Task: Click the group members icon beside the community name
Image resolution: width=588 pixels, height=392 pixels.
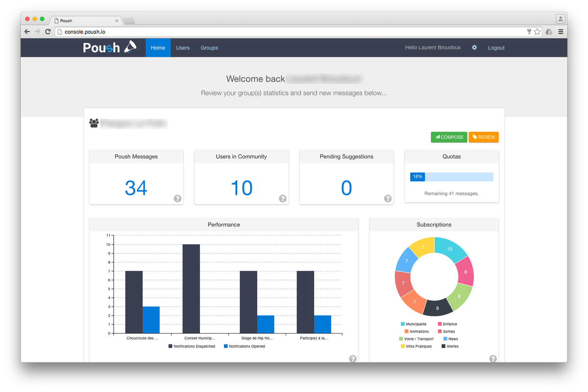Action: click(x=94, y=123)
